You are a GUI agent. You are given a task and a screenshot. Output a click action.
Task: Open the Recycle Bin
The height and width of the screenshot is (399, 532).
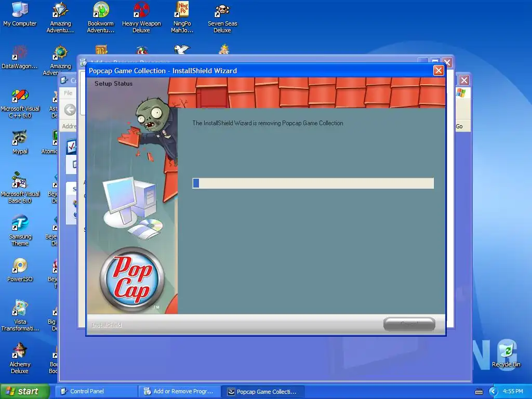click(506, 355)
